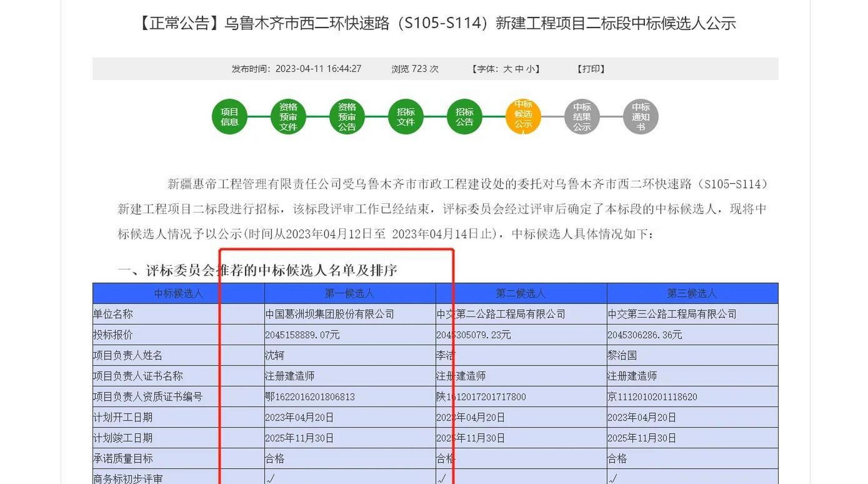This screenshot has width=868, height=484.
Task: Click certificate number 京1112010201118620
Action: 652,397
